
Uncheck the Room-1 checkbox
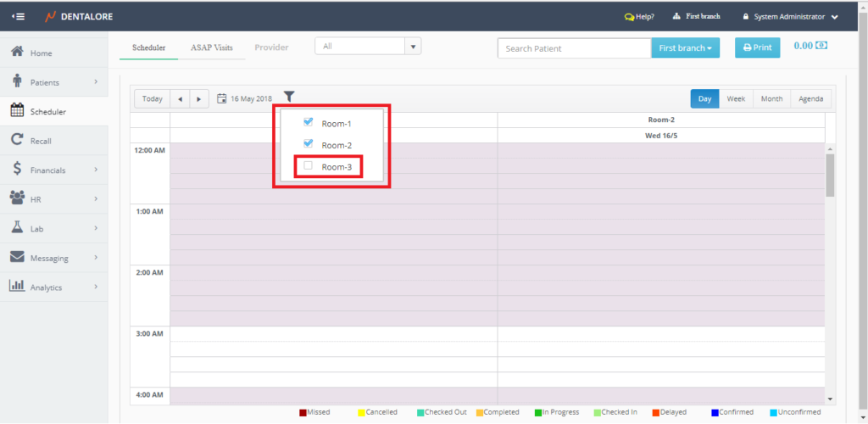click(309, 122)
